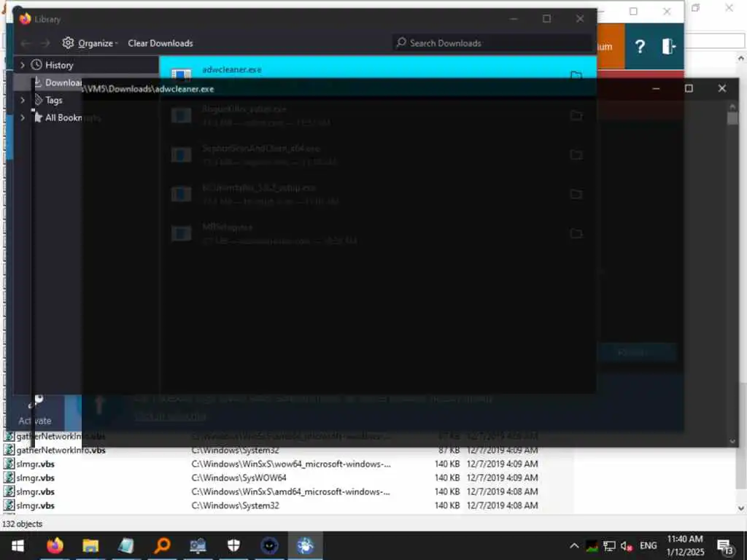Expand the History tree node

[22, 65]
